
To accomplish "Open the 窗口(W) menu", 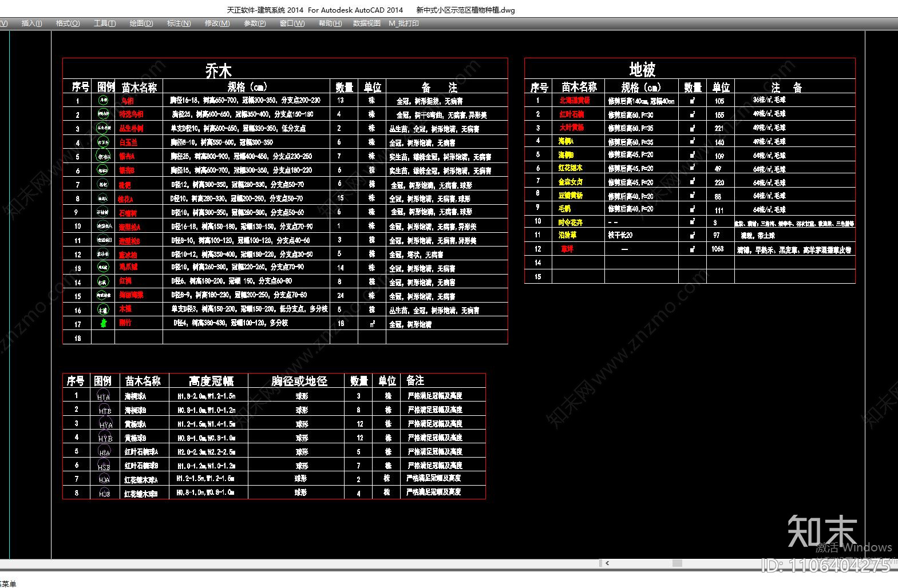I will click(x=292, y=23).
